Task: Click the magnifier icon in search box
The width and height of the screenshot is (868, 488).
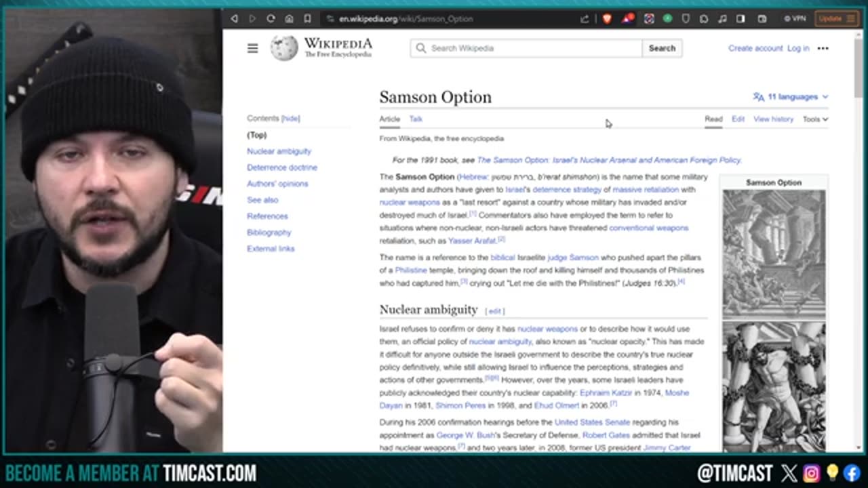Action: 421,48
